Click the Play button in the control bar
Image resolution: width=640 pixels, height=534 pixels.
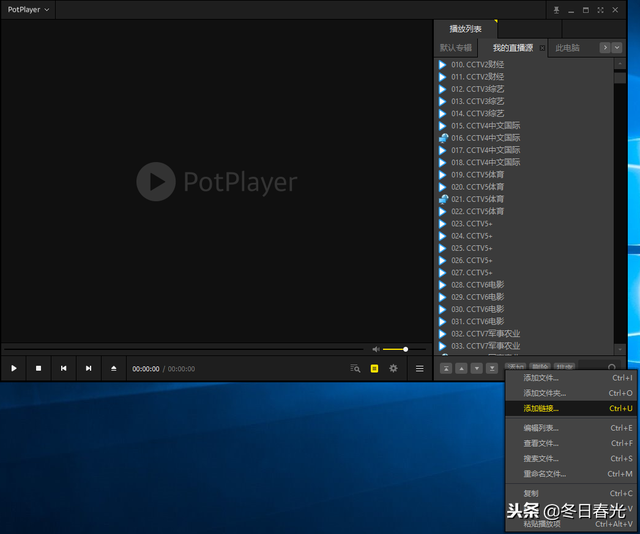(x=13, y=368)
